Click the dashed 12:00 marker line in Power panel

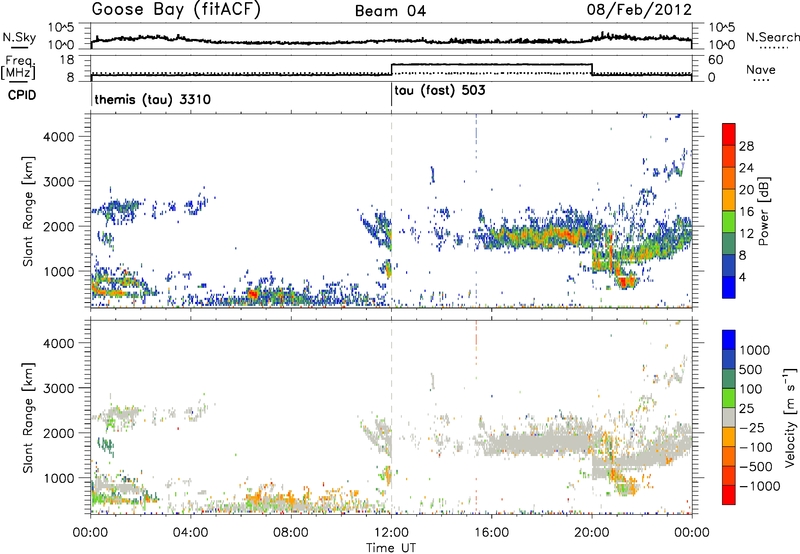(x=391, y=210)
